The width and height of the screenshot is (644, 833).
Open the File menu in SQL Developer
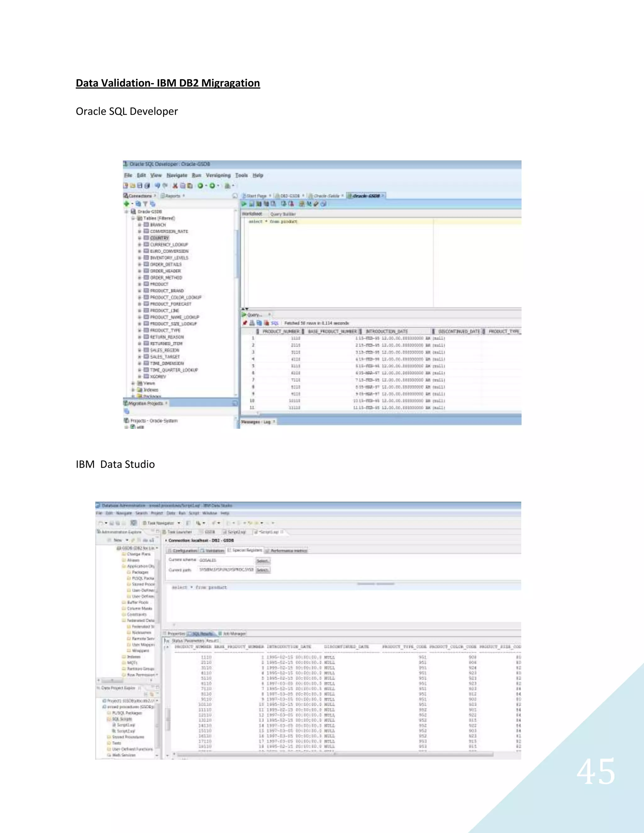pyautogui.click(x=128, y=175)
